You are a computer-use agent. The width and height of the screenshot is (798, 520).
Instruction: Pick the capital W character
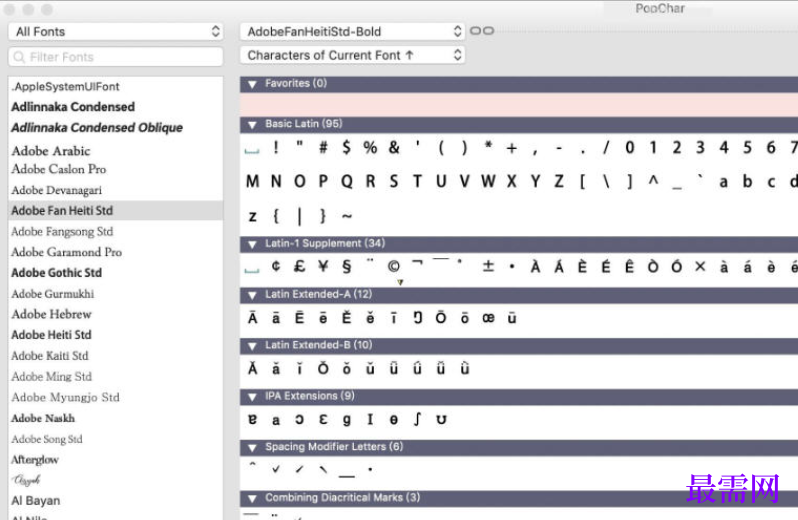point(488,181)
